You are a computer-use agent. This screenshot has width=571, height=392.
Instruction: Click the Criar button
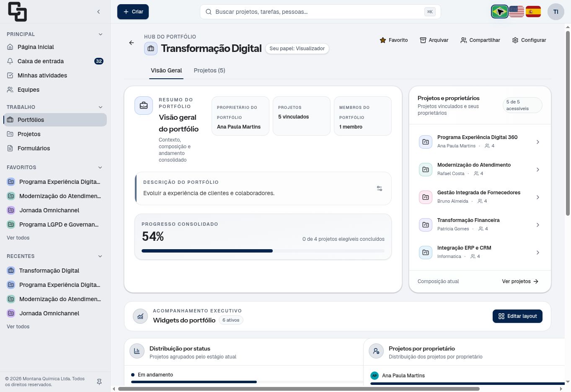click(x=133, y=12)
